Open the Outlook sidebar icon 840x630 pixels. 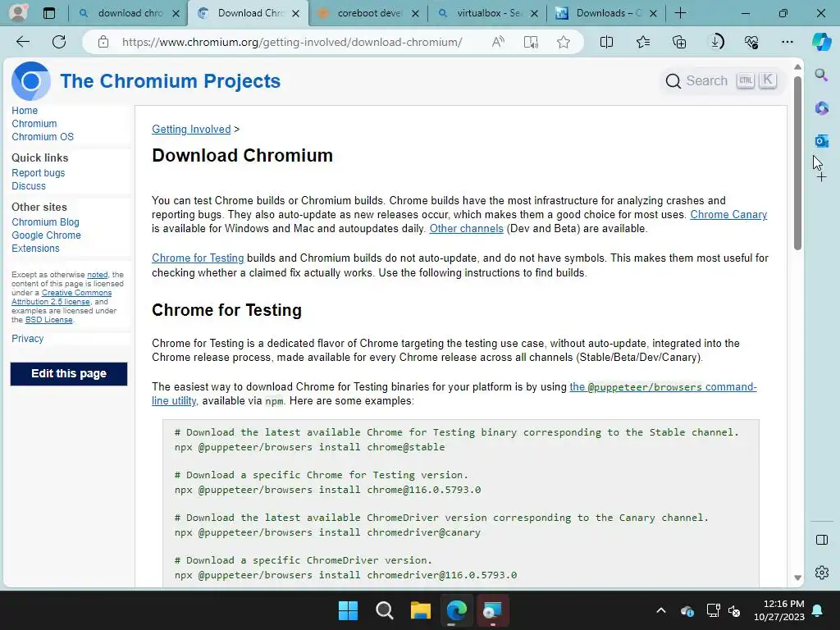pyautogui.click(x=821, y=141)
